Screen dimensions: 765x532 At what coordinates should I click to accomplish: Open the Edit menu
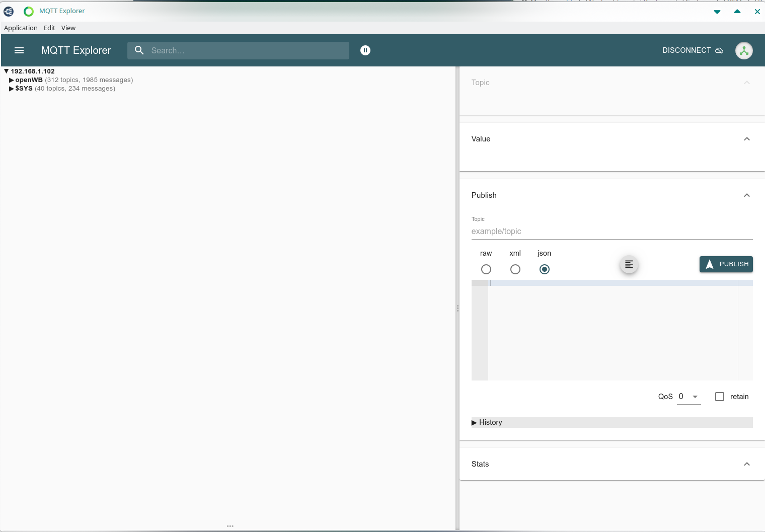click(x=49, y=28)
